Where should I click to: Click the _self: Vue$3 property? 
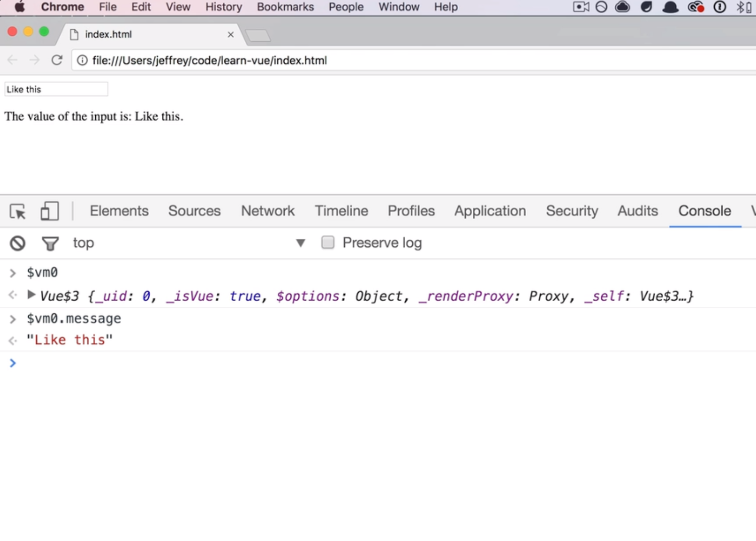point(635,296)
